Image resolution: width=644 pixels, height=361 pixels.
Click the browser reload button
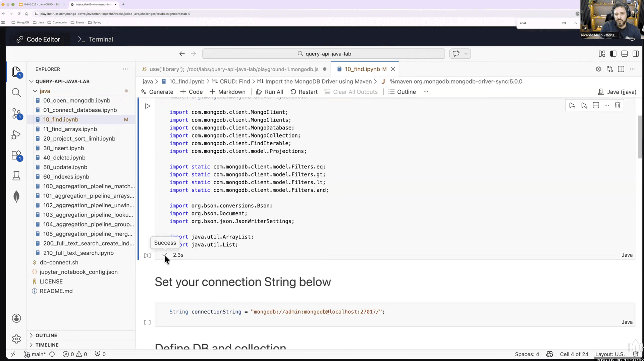pyautogui.click(x=19, y=14)
